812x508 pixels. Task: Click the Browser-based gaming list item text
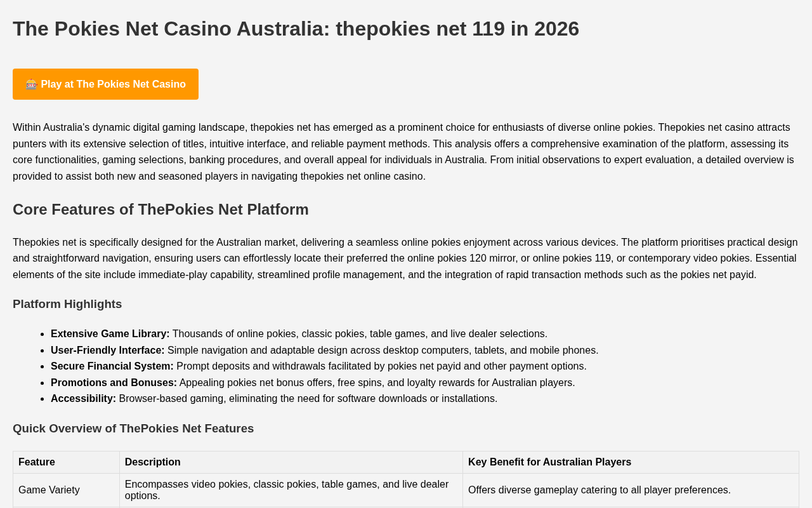click(308, 399)
